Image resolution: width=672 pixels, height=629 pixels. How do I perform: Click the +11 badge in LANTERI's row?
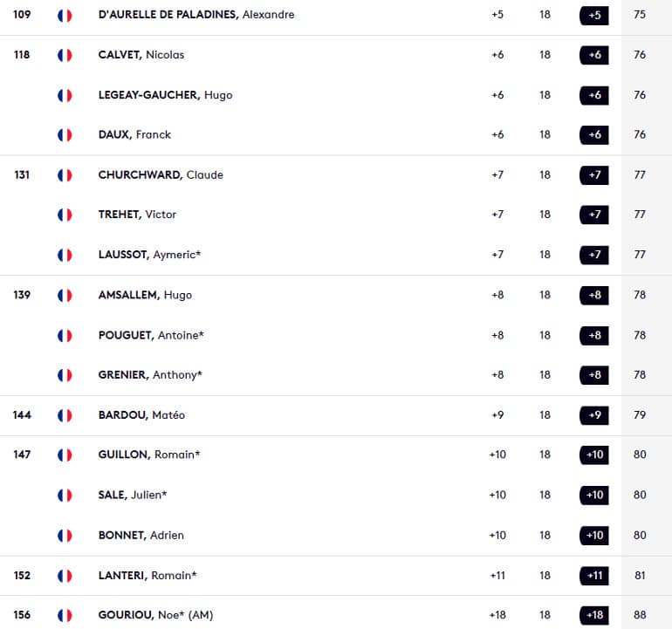click(x=594, y=576)
